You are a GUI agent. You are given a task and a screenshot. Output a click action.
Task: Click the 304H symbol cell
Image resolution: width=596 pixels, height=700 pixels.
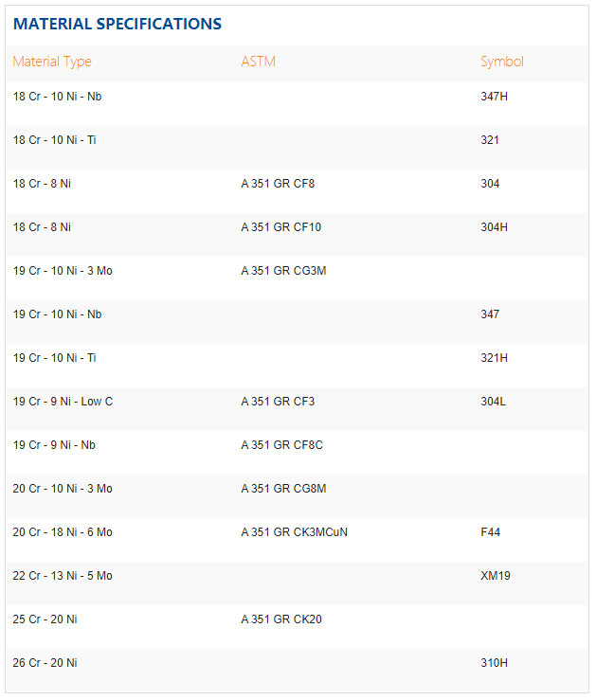pyautogui.click(x=495, y=227)
